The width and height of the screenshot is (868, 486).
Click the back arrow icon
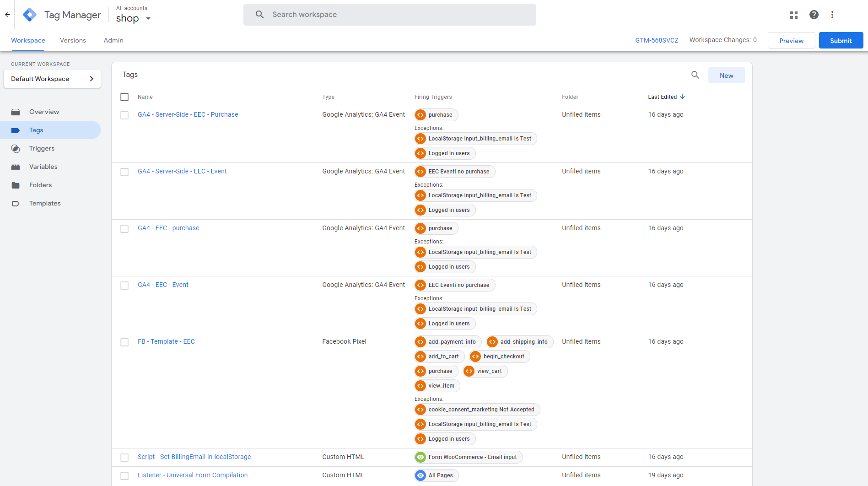pyautogui.click(x=7, y=15)
